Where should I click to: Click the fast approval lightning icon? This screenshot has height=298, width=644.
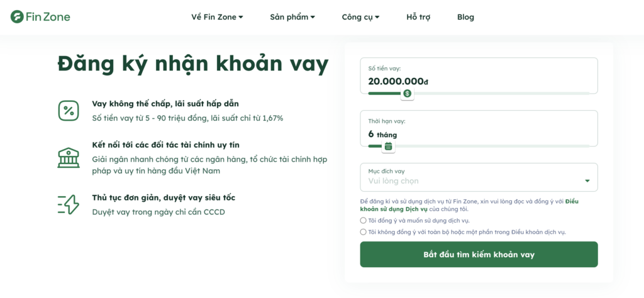click(x=69, y=204)
